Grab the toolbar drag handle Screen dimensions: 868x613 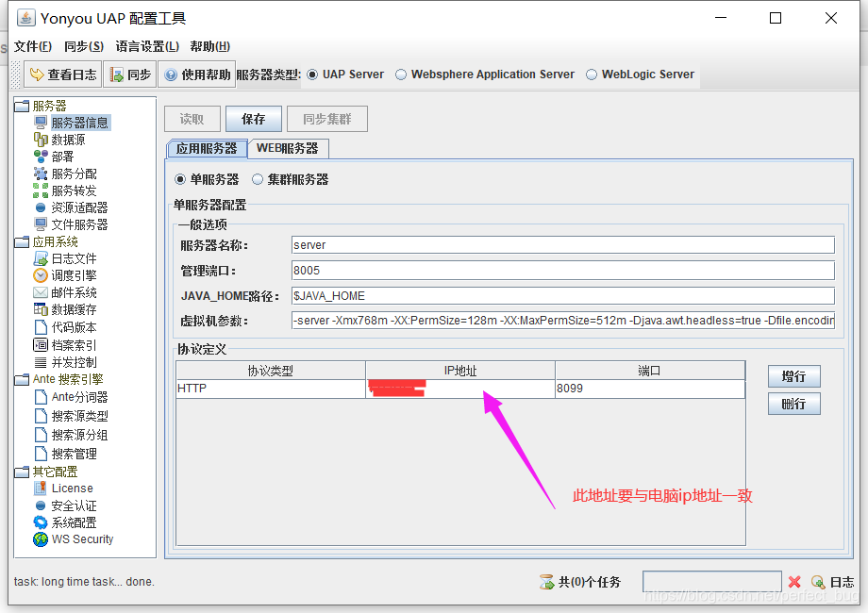click(x=16, y=75)
